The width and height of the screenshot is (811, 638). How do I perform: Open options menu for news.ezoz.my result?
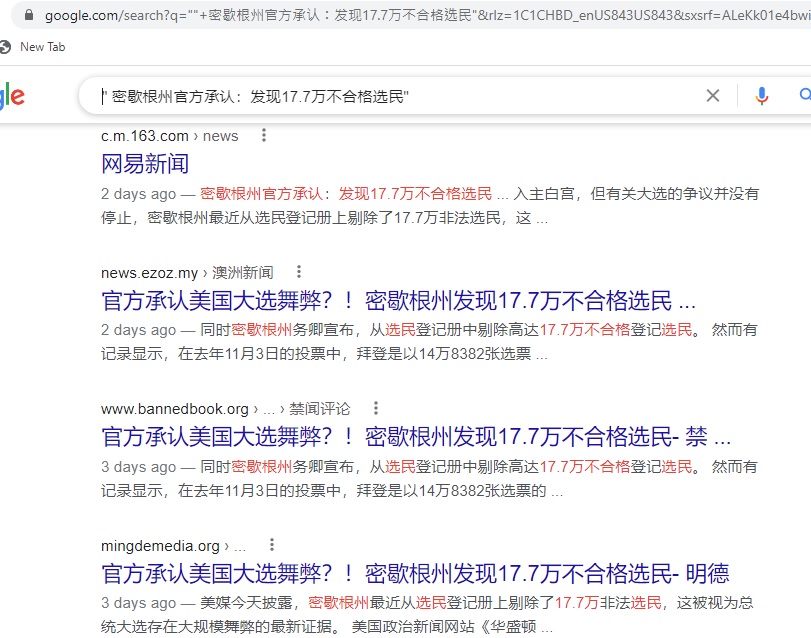(298, 272)
